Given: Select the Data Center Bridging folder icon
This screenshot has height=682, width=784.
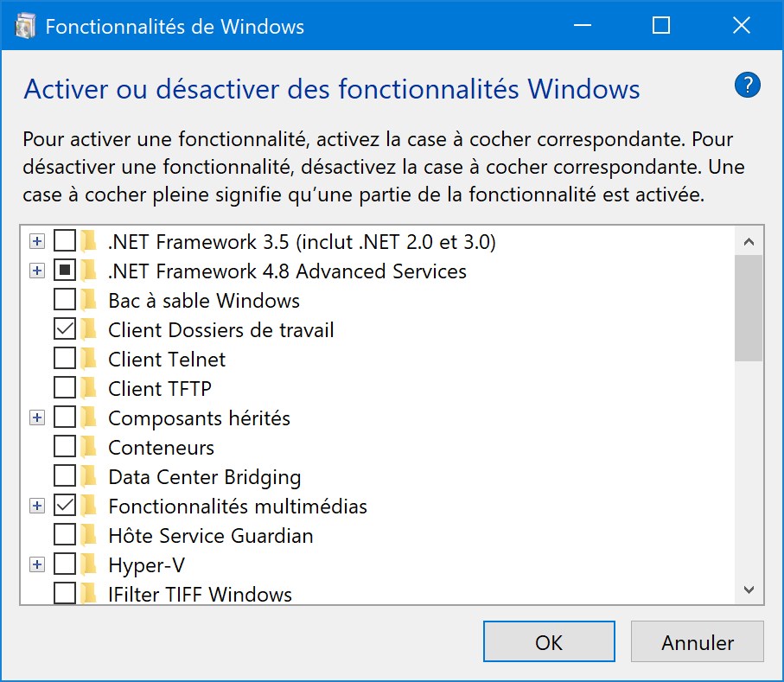Looking at the screenshot, I should (x=88, y=476).
